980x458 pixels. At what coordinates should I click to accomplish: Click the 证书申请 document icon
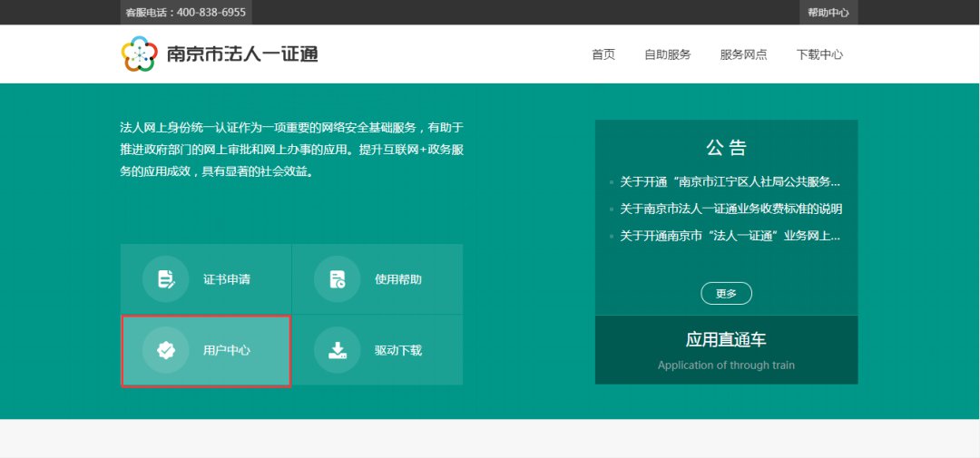pos(165,279)
